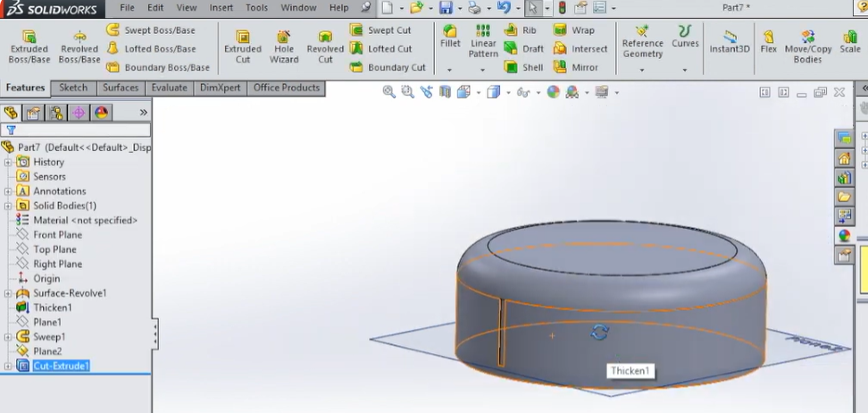Apply the Rib feature
Image resolution: width=868 pixels, height=413 pixels.
[521, 30]
